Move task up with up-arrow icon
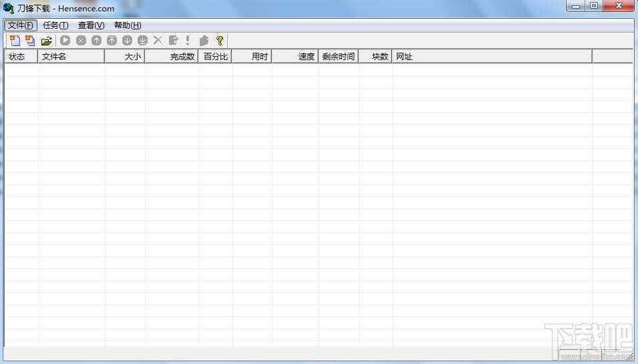 (96, 40)
